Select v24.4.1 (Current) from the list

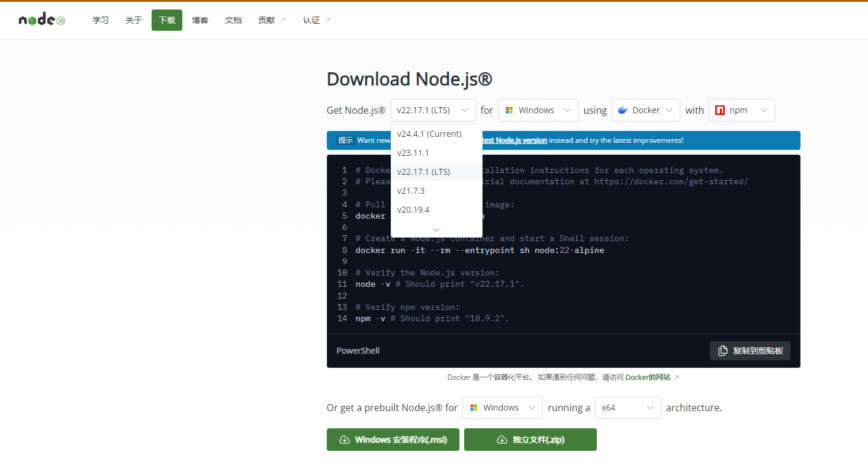pos(436,134)
